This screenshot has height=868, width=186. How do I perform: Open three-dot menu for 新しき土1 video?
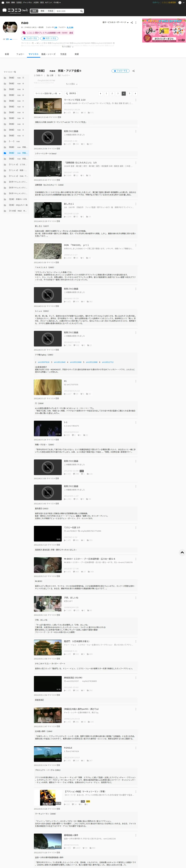tap(136, 204)
